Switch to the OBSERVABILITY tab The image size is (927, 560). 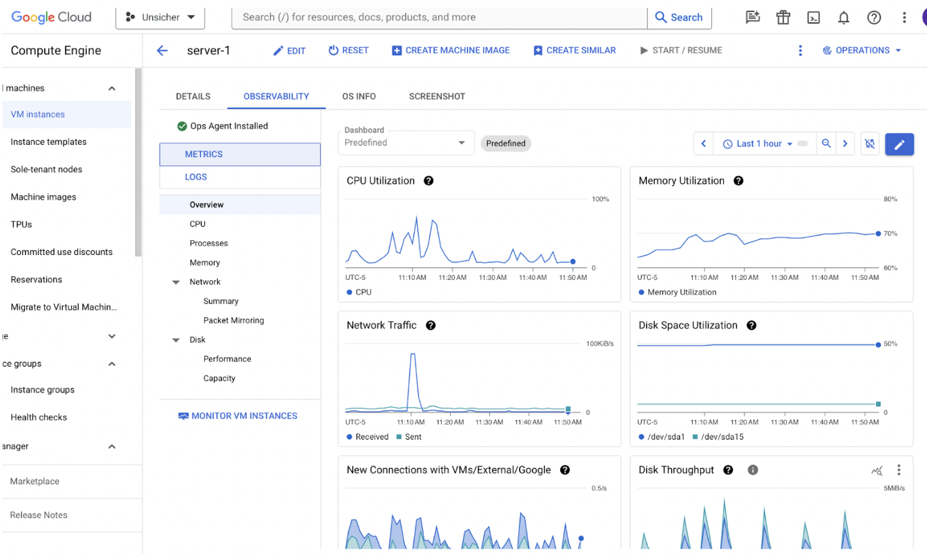276,96
